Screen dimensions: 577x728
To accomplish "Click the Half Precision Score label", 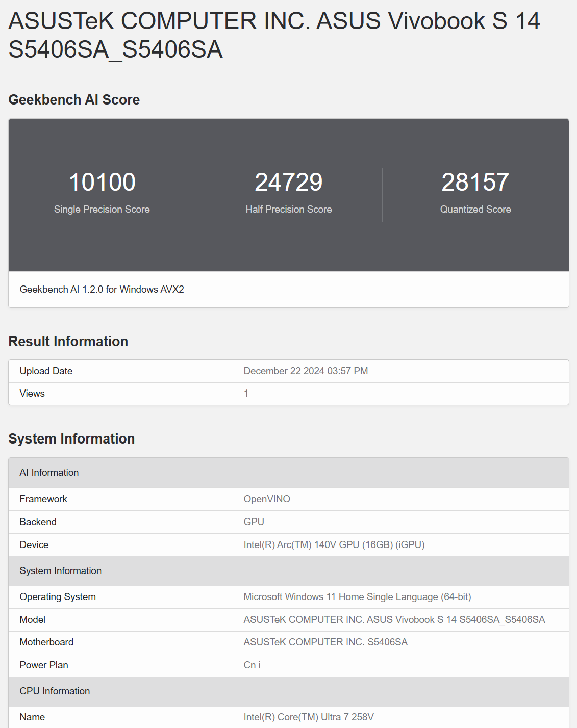I will pos(289,209).
